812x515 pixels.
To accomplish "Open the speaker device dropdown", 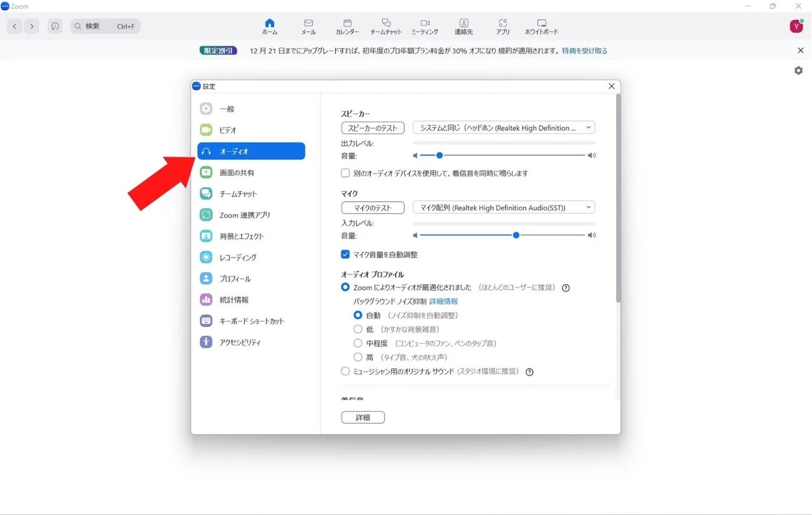I will tap(504, 127).
